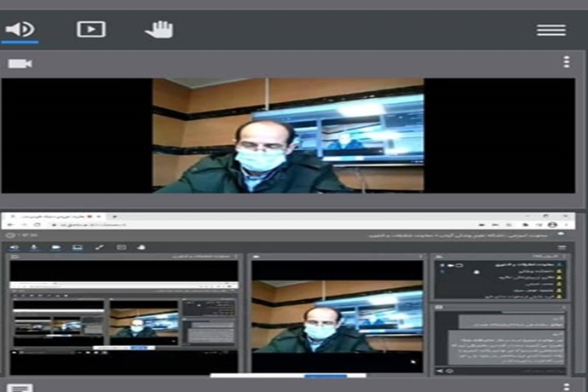Viewport: 588px width, 392px height.
Task: Mute the meeting speaker audio icon
Action: point(19,29)
